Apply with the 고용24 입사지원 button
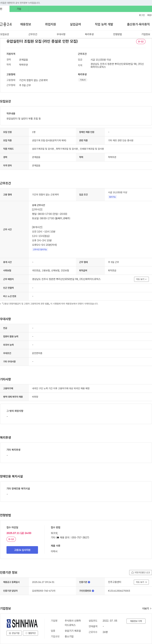 pos(22,550)
